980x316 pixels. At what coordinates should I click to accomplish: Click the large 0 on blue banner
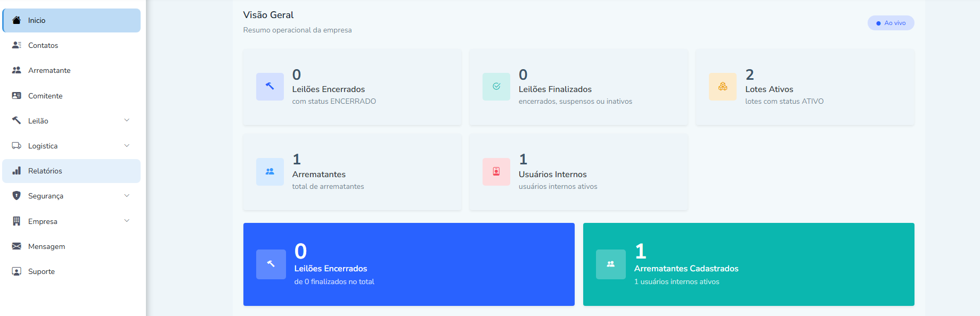(301, 251)
